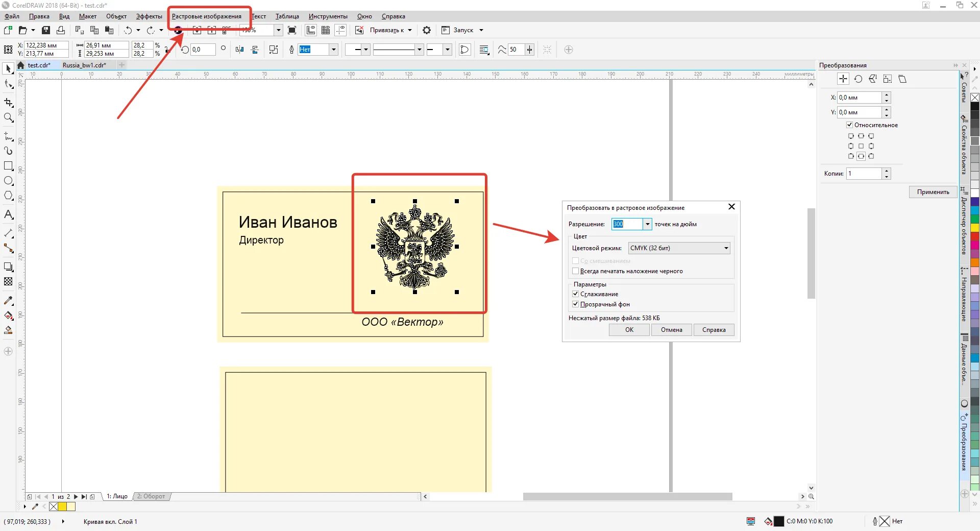980x531 pixels.
Task: Select the Shape edit tool
Action: click(x=8, y=84)
